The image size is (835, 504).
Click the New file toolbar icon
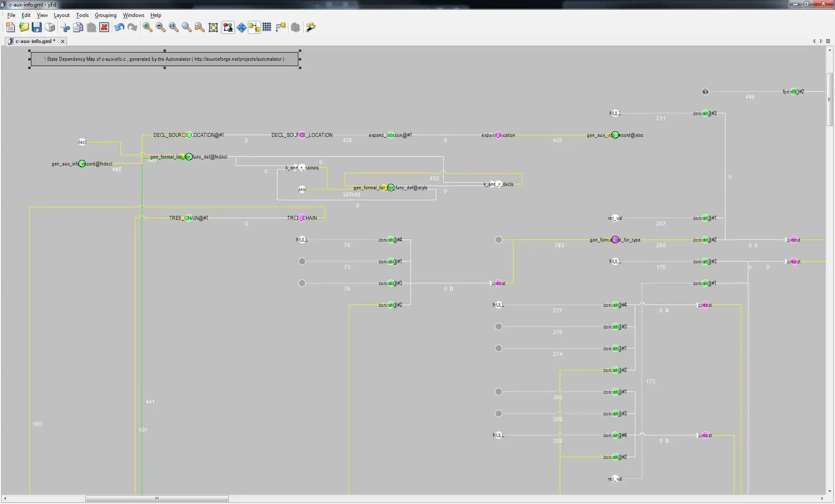tap(10, 27)
